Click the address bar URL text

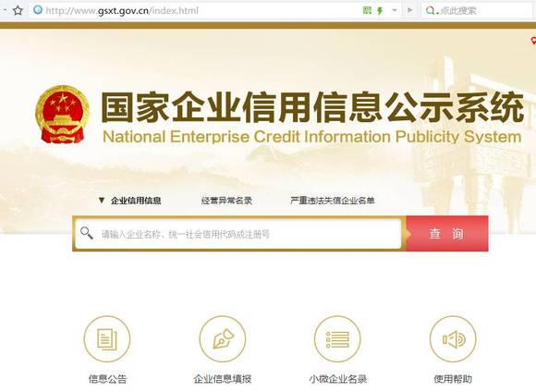(122, 11)
